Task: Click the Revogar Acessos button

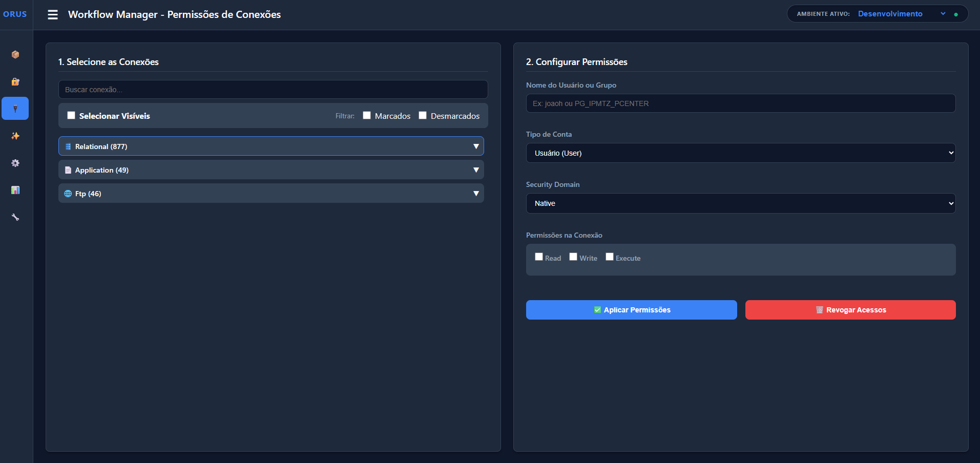Action: [850, 310]
